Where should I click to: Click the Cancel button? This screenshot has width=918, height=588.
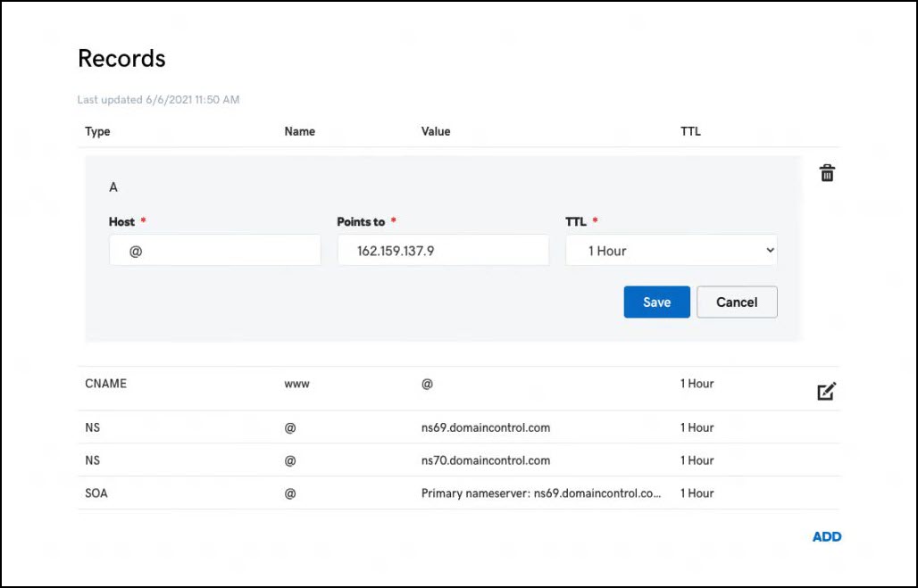(737, 302)
